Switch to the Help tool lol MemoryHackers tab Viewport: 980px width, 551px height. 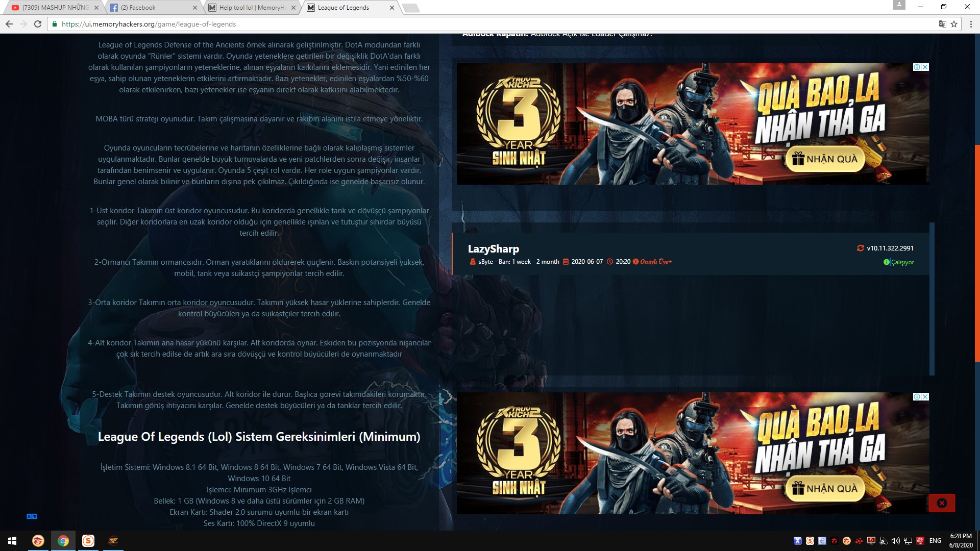[251, 8]
